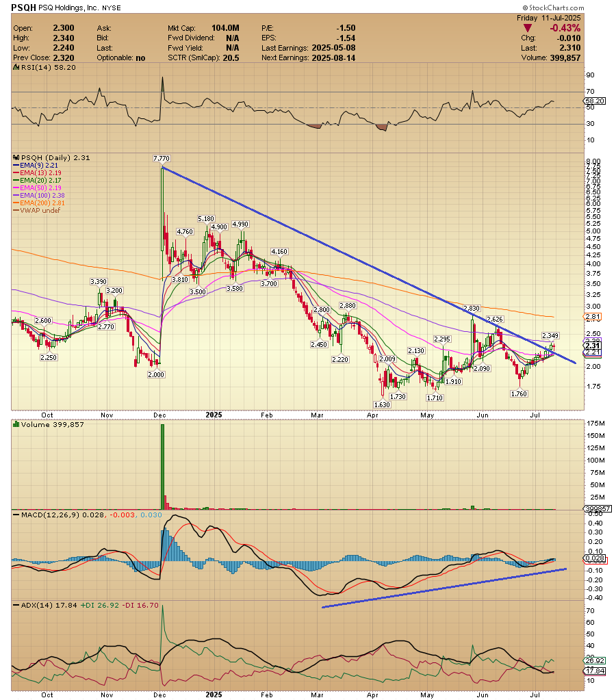Click the date Friday 11-Jul-2025

(x=548, y=18)
